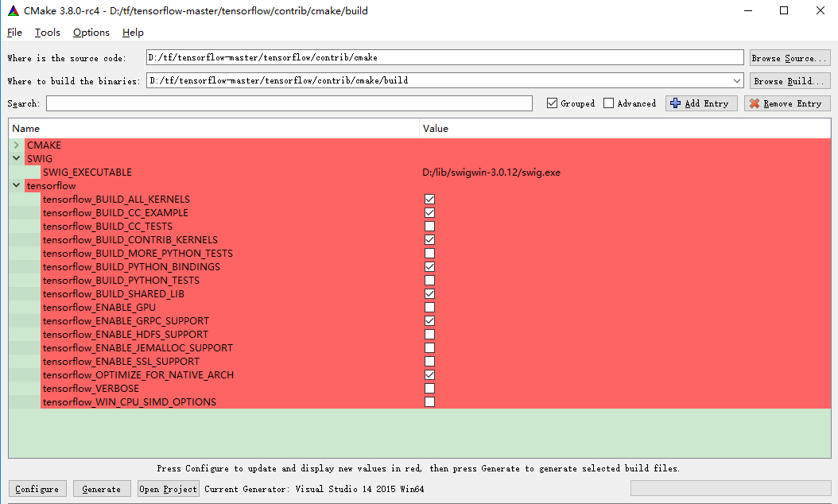Check tensorflow_BUILD_PYTHON_TESTS checkbox

pos(429,280)
